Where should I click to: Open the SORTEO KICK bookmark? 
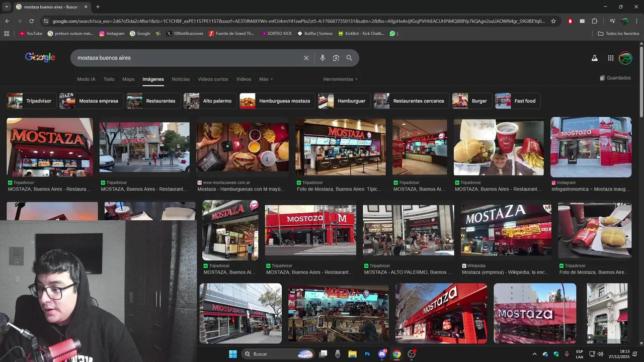(276, 34)
